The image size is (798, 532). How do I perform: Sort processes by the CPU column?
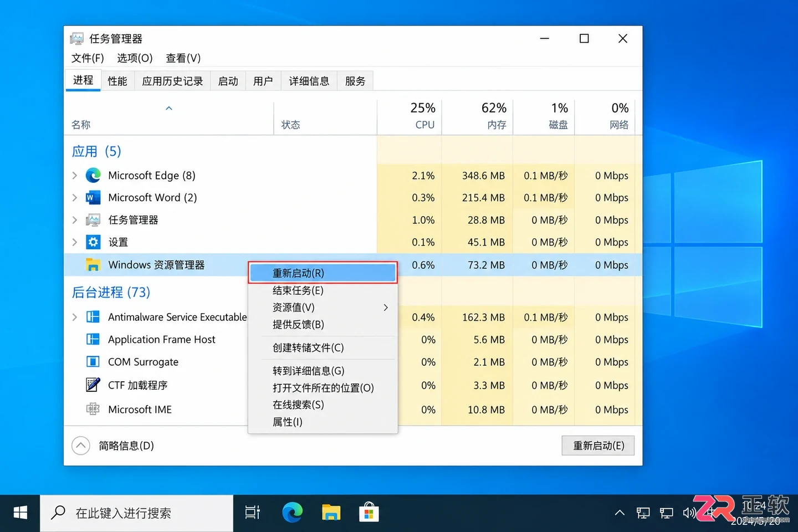click(x=410, y=117)
